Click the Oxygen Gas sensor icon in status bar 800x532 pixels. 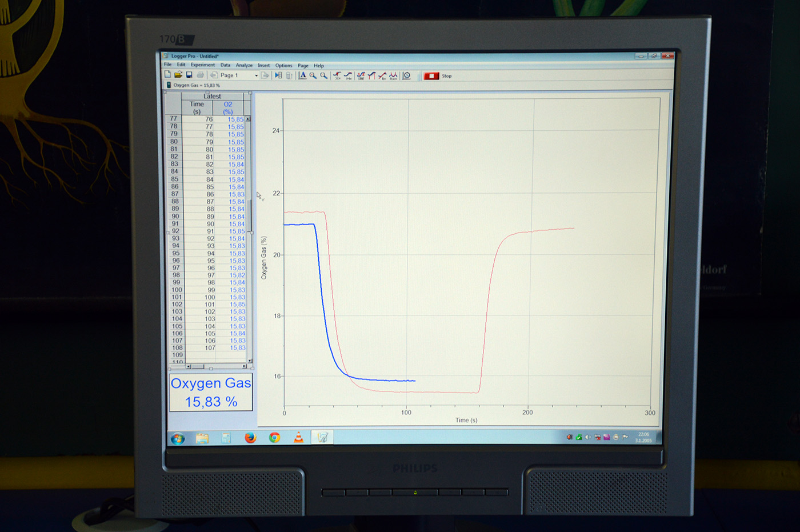point(169,85)
